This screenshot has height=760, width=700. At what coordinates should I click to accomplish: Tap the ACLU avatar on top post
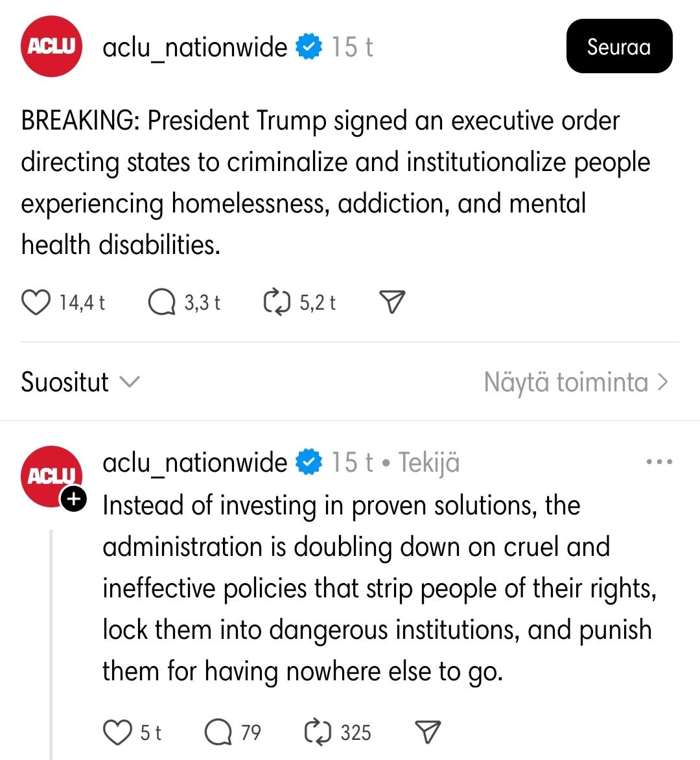51,47
